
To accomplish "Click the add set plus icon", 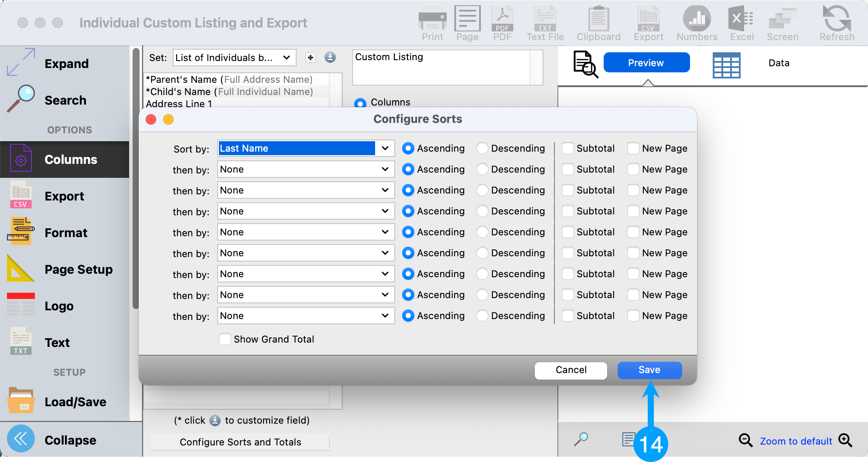I will 310,58.
